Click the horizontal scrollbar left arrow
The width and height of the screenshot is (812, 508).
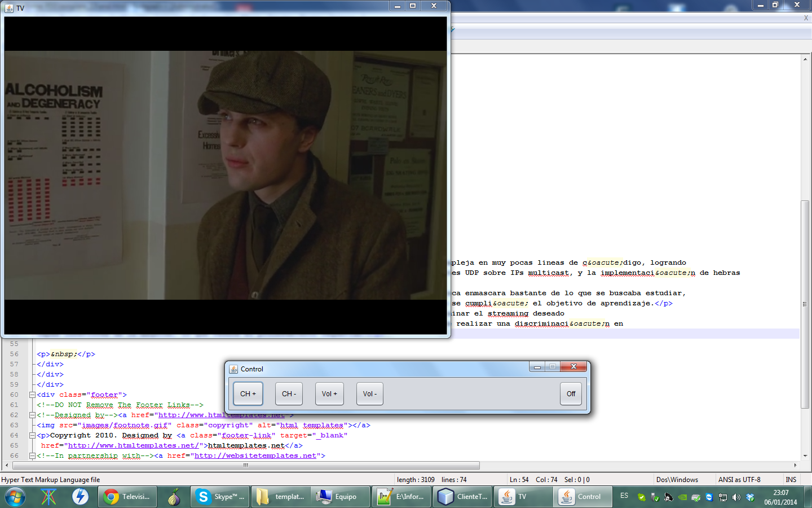7,466
